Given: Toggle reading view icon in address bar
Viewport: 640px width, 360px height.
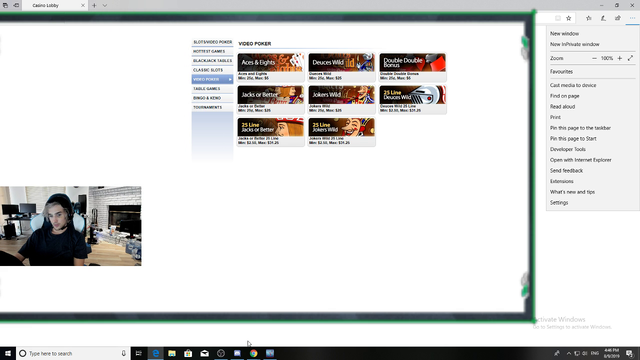Looking at the screenshot, I should [558, 18].
